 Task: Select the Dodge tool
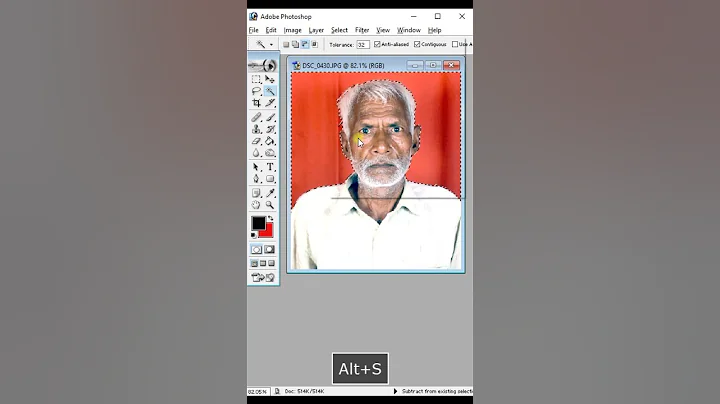pyautogui.click(x=270, y=153)
